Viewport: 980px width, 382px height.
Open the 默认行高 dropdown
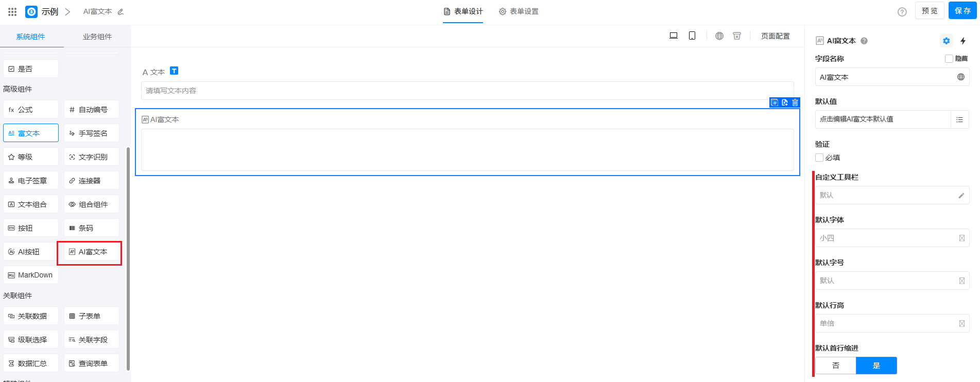(x=891, y=323)
